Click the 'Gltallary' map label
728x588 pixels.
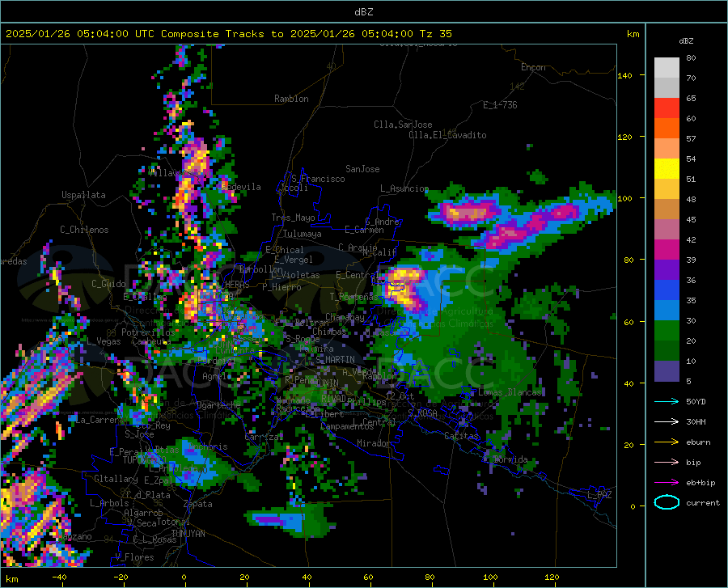(116, 479)
